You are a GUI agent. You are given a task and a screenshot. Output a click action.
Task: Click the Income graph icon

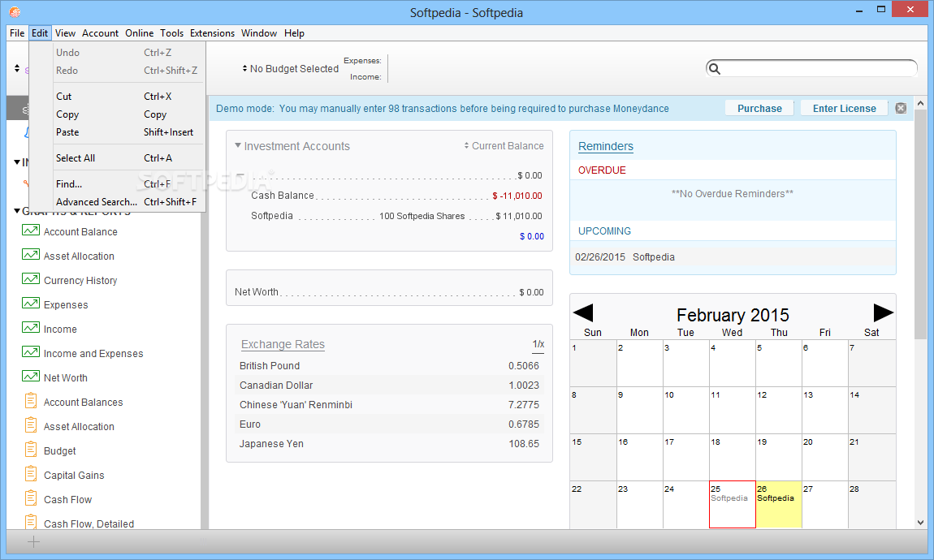[x=31, y=328]
